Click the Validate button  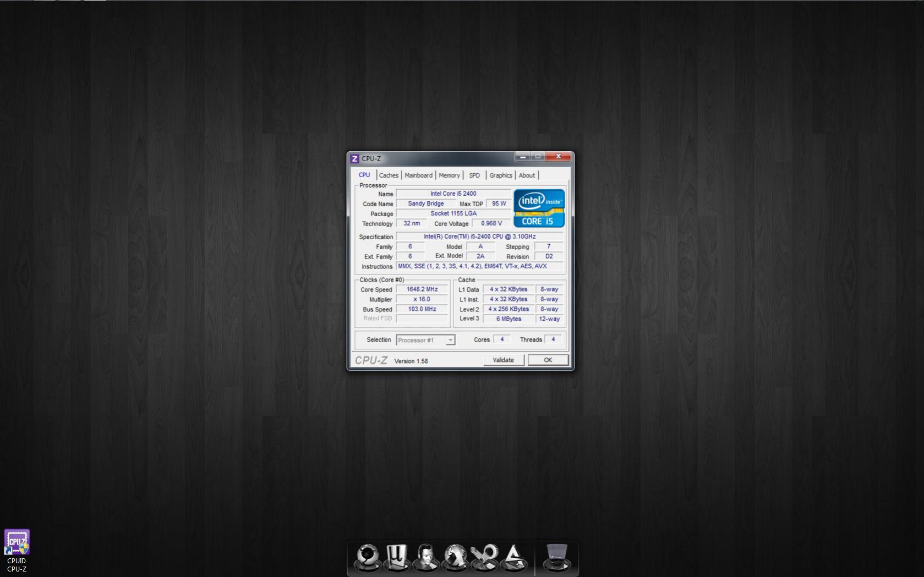pyautogui.click(x=504, y=360)
